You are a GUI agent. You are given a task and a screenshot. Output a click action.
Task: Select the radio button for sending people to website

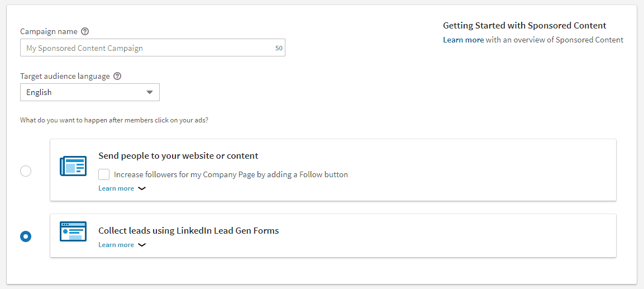coord(26,171)
